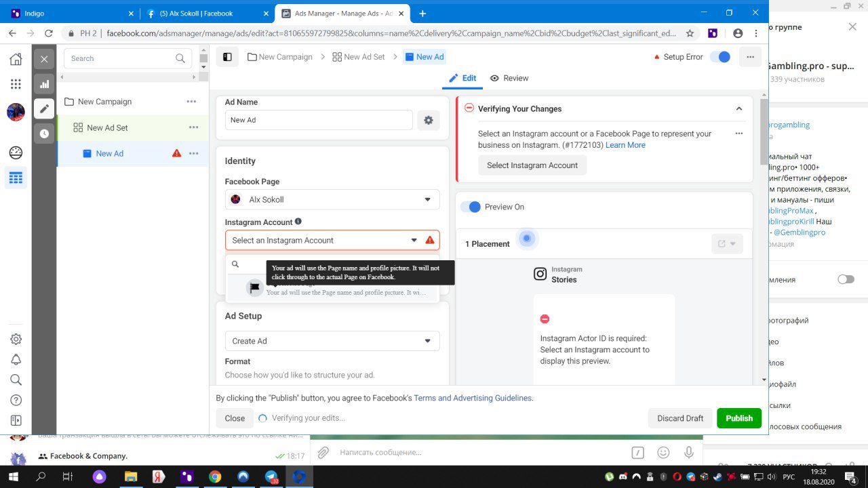Go to New Campaign breadcrumb
Image resolution: width=868 pixels, height=488 pixels.
tap(280, 57)
